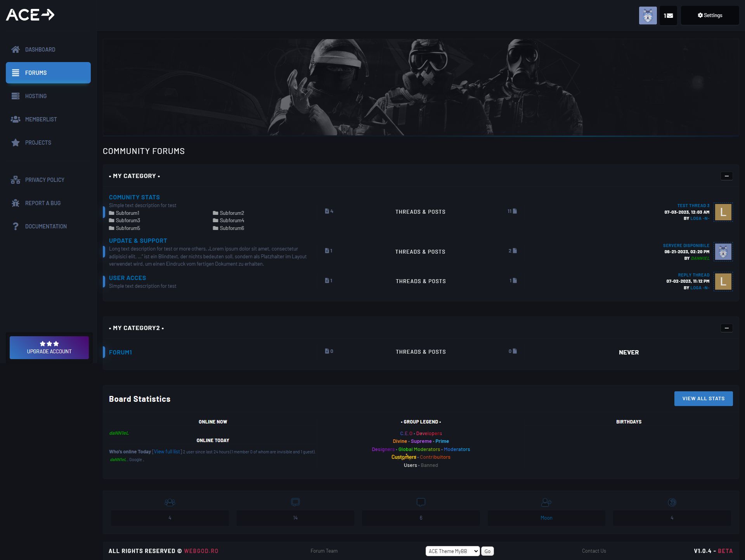Image resolution: width=745 pixels, height=560 pixels.
Task: Open the Subforum4 folder link
Action: [232, 221]
